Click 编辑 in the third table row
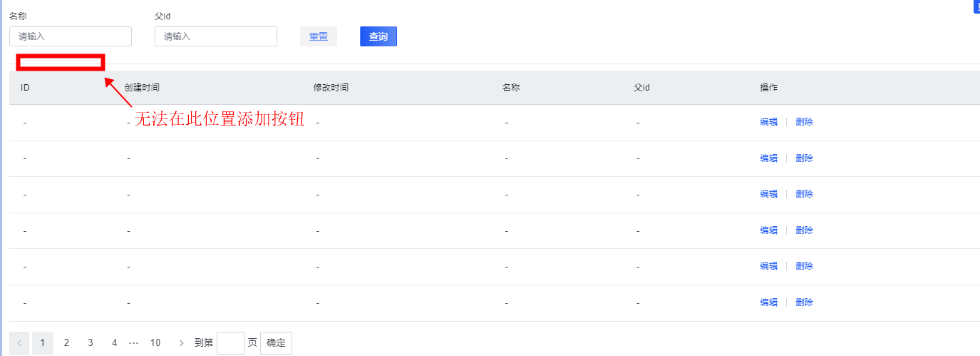The image size is (980, 356). [x=768, y=194]
